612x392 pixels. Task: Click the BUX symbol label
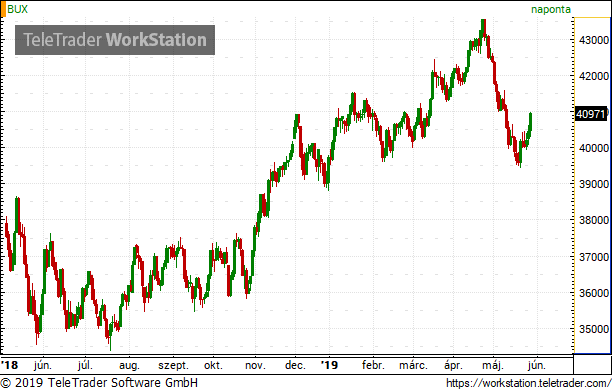click(18, 9)
